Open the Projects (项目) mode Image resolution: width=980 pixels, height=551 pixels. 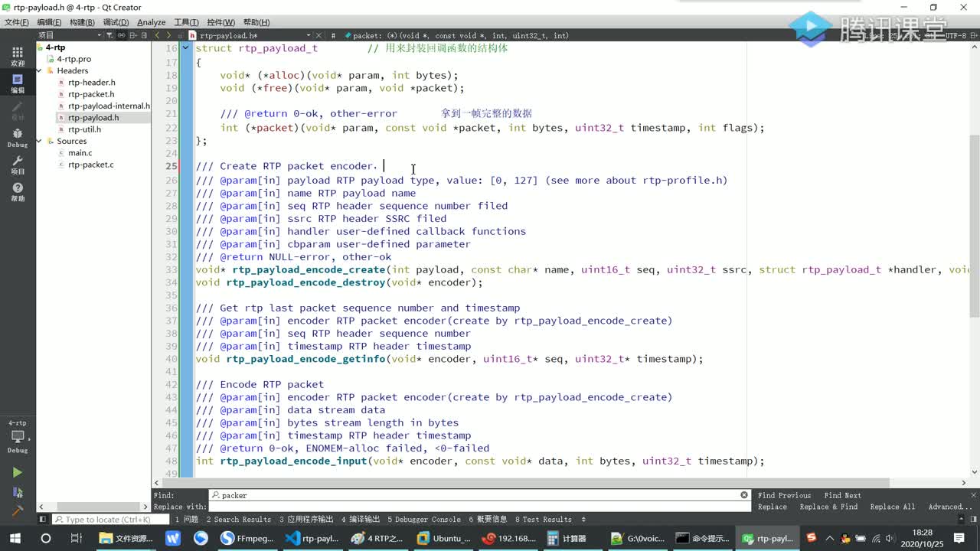point(17,165)
